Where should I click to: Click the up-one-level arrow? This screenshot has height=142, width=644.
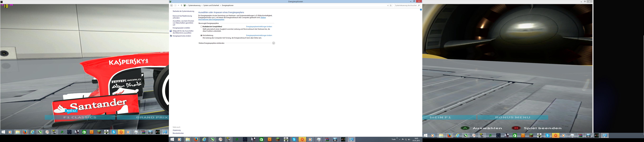pyautogui.click(x=181, y=5)
